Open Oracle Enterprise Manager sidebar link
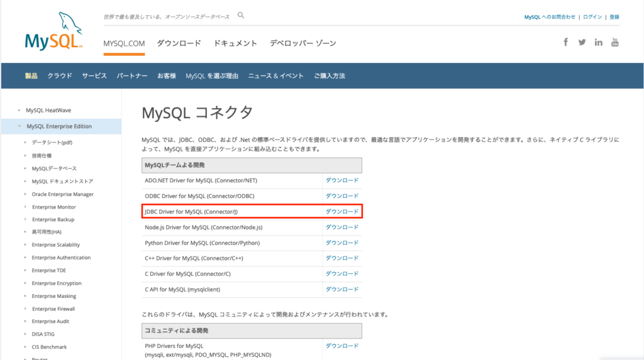Viewport: 644px width, 360px height. [x=63, y=194]
